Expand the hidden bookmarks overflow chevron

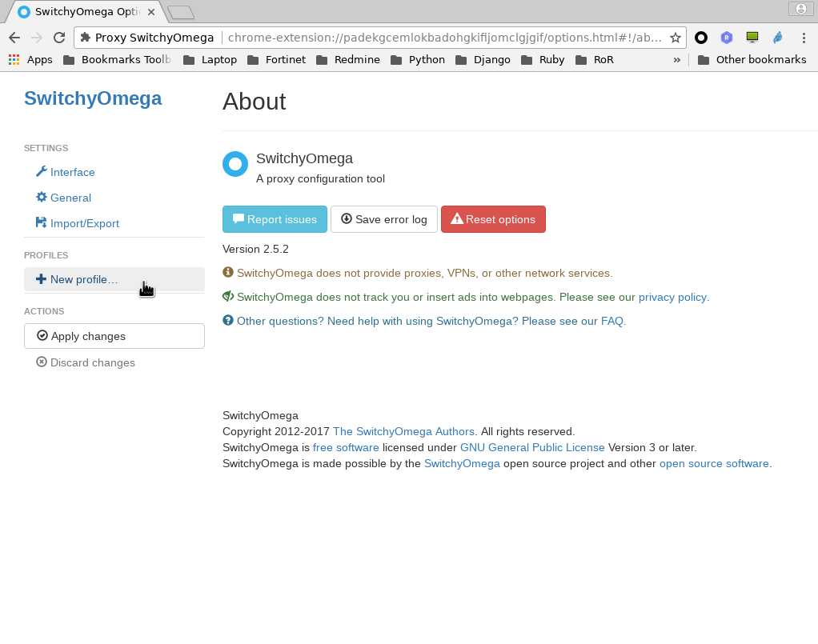click(676, 60)
